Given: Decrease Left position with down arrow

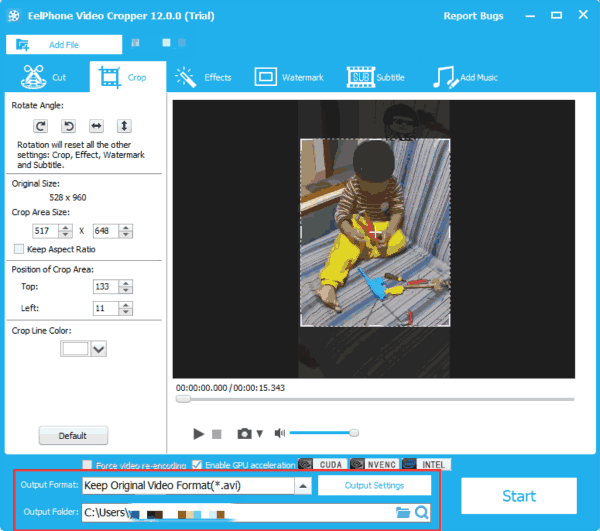Looking at the screenshot, I should 126,312.
